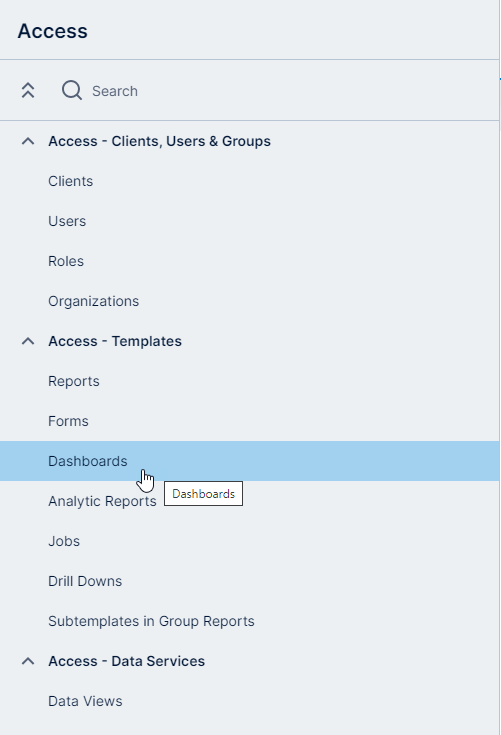Collapse Access - Clients, Users & Groups section

[x=28, y=141]
